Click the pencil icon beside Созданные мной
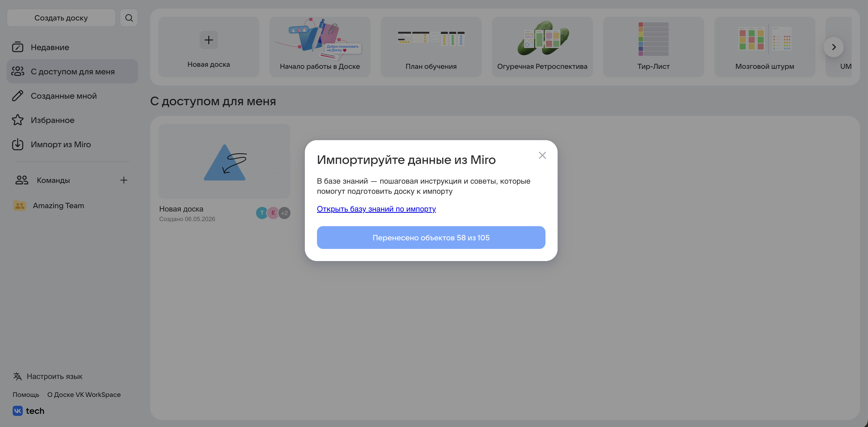Screen dimensions: 868x427 pyautogui.click(x=17, y=96)
